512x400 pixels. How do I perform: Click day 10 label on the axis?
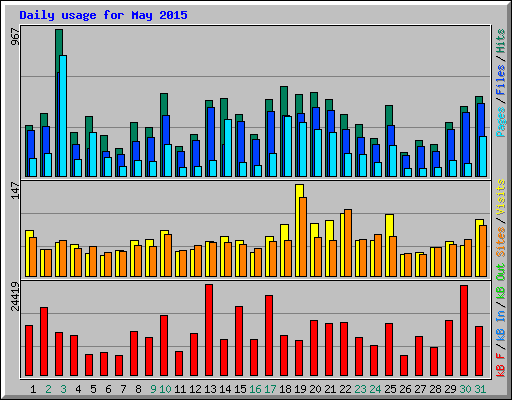pos(165,389)
